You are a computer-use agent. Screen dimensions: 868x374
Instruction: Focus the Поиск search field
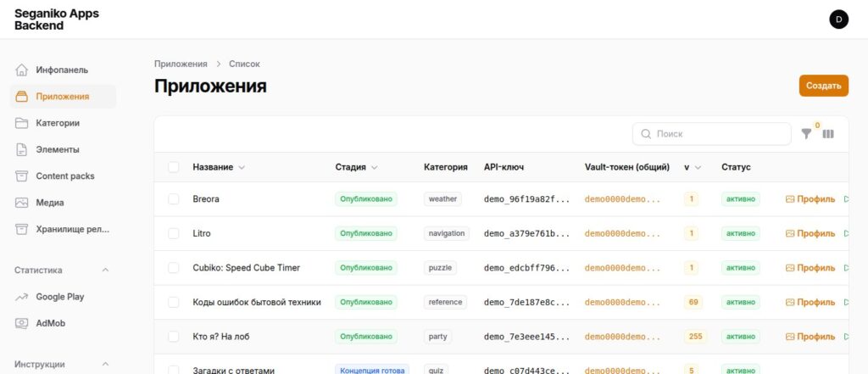click(x=712, y=134)
